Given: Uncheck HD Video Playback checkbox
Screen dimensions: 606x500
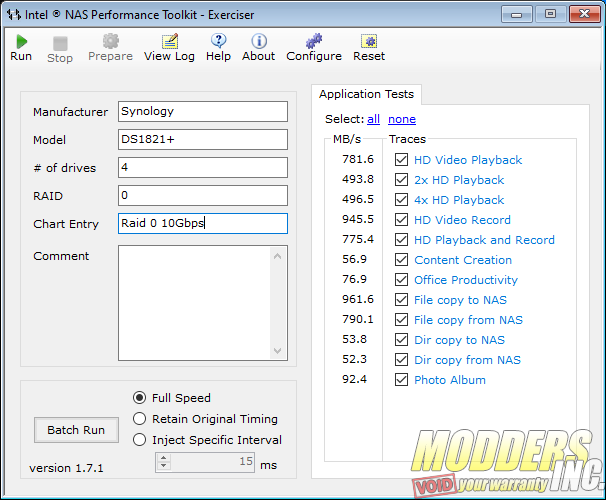Looking at the screenshot, I should tap(401, 160).
